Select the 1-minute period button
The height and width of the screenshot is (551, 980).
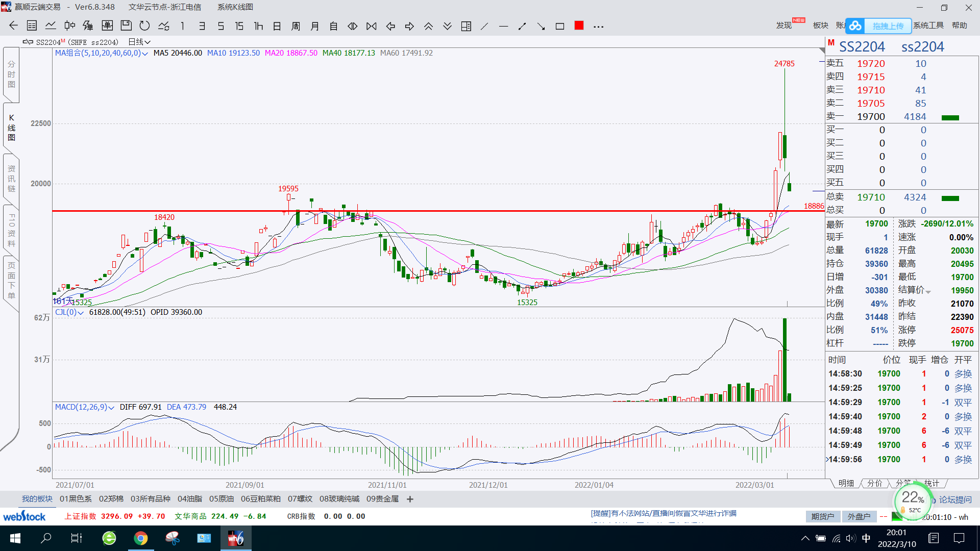182,26
